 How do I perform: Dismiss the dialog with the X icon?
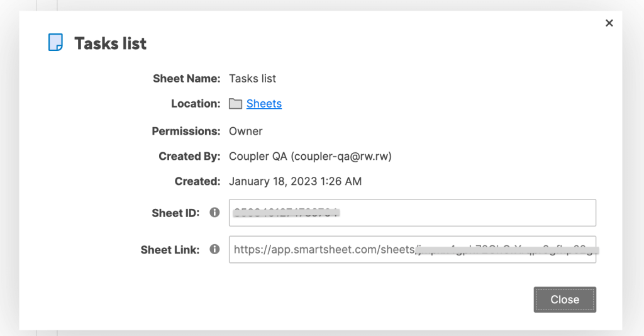[609, 23]
